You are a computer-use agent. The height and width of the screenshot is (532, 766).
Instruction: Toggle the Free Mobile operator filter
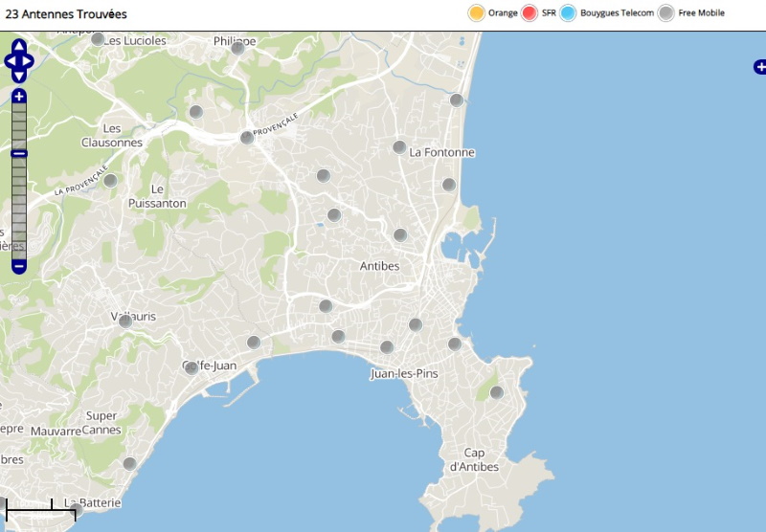point(666,12)
